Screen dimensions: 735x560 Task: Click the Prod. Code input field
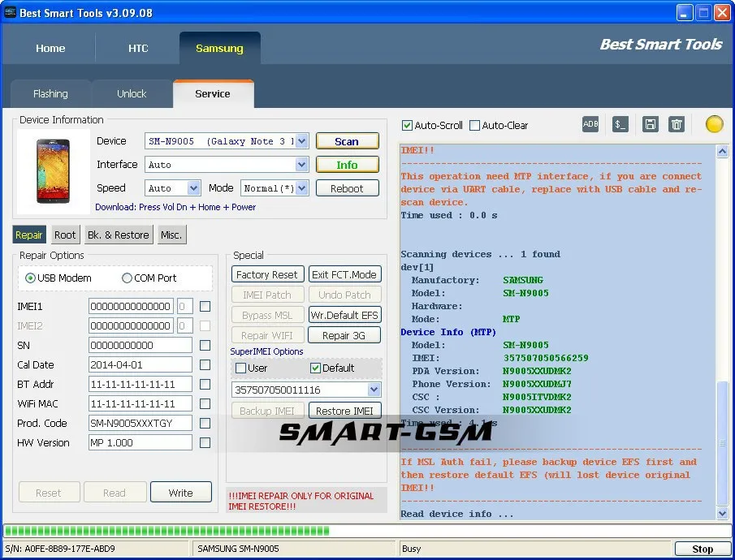tap(141, 423)
